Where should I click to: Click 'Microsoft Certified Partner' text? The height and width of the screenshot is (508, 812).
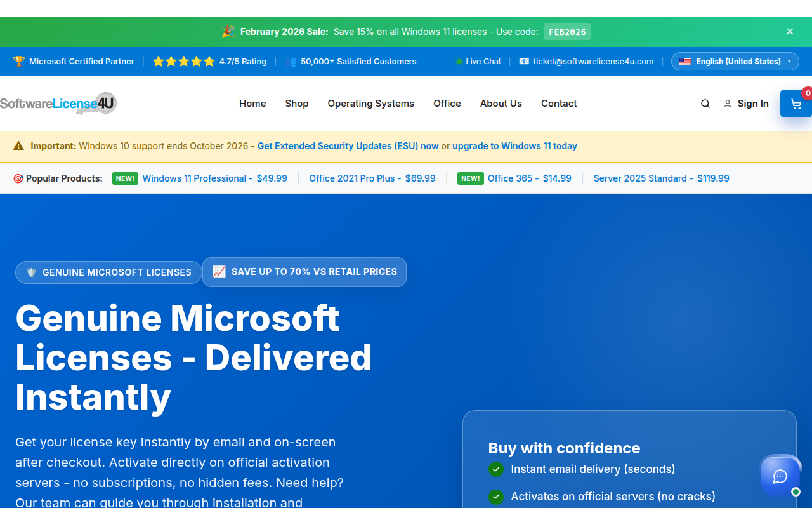click(82, 62)
